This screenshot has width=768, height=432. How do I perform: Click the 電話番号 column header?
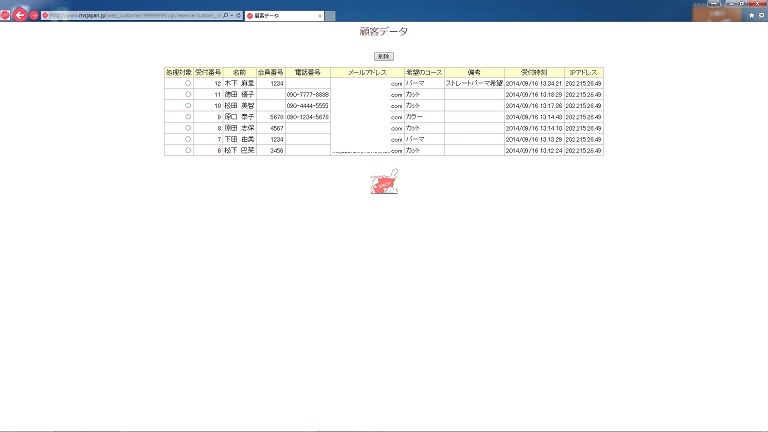pos(308,72)
